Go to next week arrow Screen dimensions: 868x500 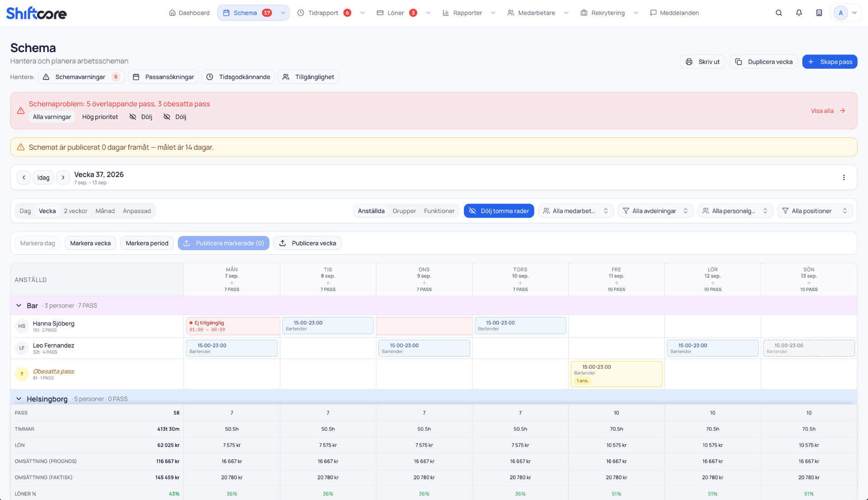click(x=63, y=178)
